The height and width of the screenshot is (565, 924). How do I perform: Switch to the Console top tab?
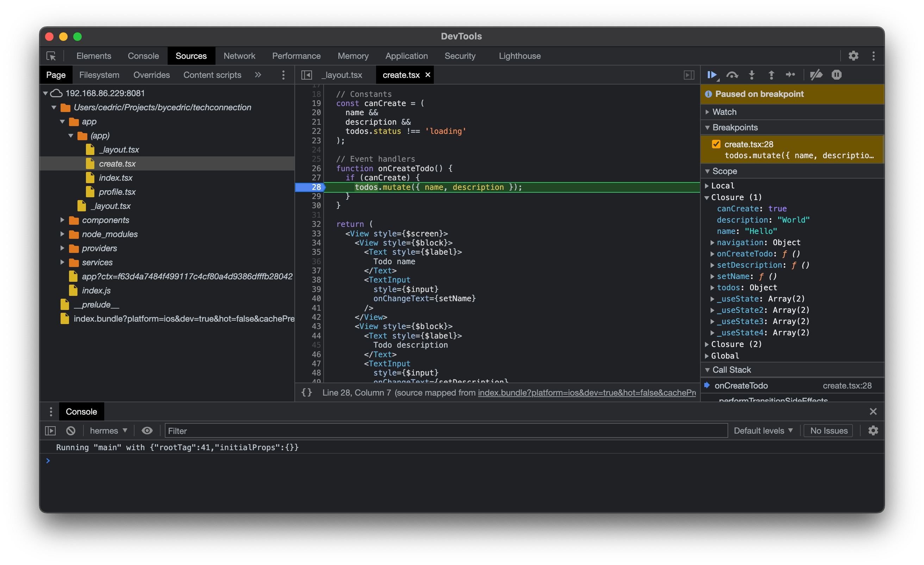click(143, 56)
